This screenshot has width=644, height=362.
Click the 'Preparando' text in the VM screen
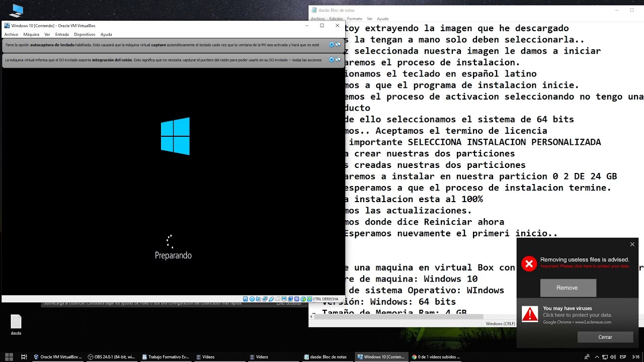point(173,255)
